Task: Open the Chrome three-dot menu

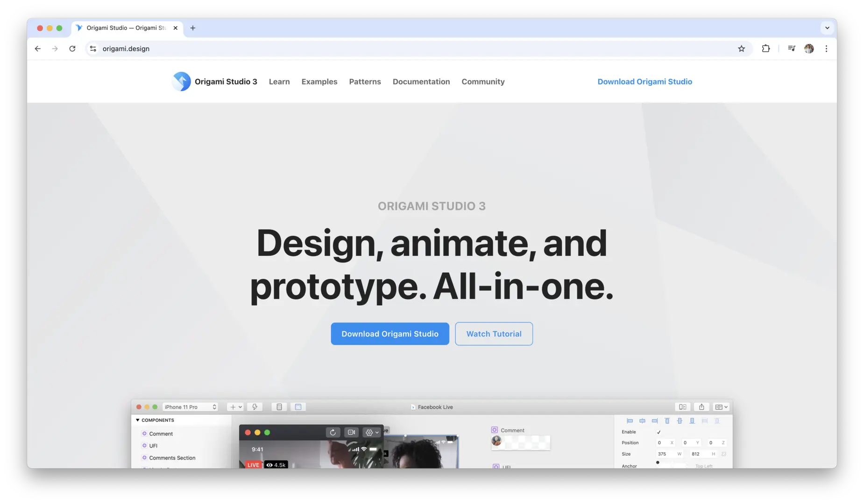Action: pos(826,49)
